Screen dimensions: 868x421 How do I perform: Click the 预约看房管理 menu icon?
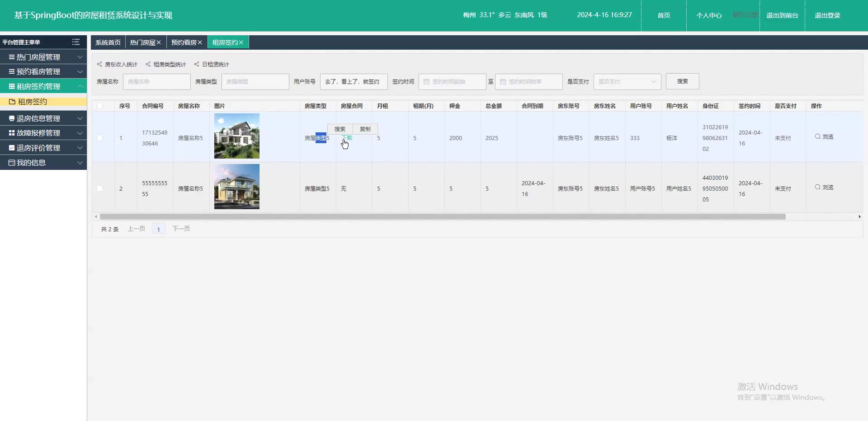click(x=12, y=71)
